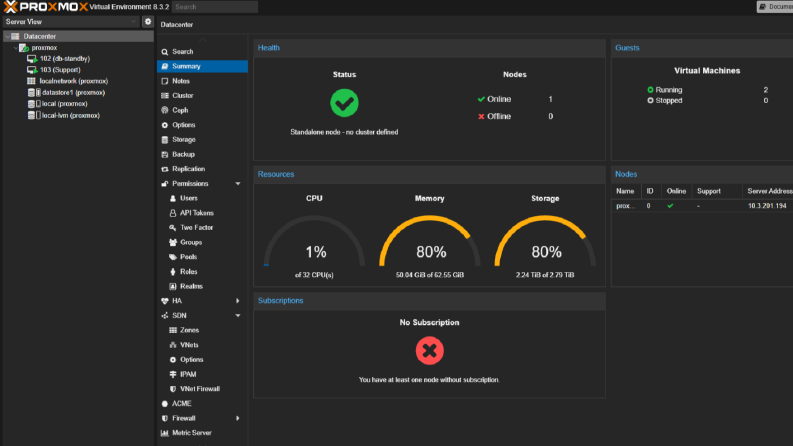Click '2.24 TiB of 2.79 TiB' text

point(545,275)
